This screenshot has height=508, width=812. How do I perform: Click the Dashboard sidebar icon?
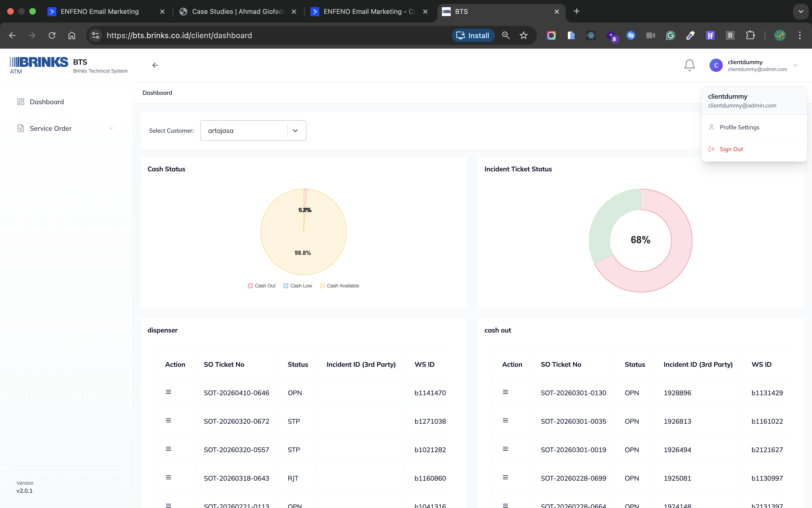(20, 102)
